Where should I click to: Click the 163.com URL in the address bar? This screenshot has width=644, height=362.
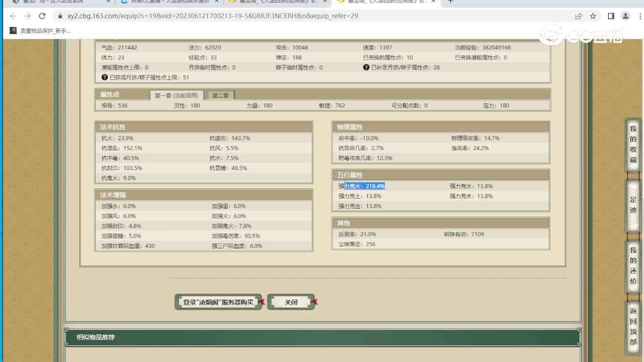tap(212, 16)
